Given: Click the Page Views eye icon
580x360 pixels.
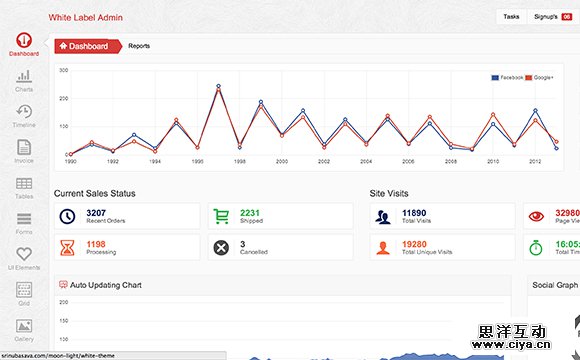Looking at the screenshot, I should (x=536, y=216).
